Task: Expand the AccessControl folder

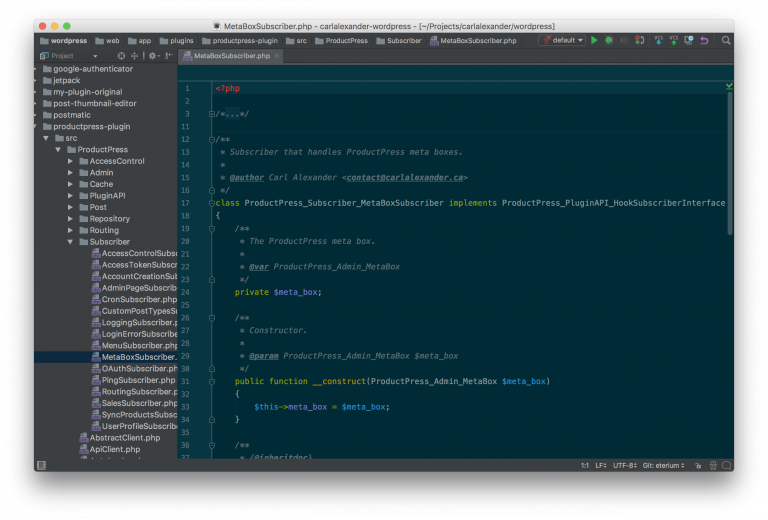Action: click(x=71, y=161)
